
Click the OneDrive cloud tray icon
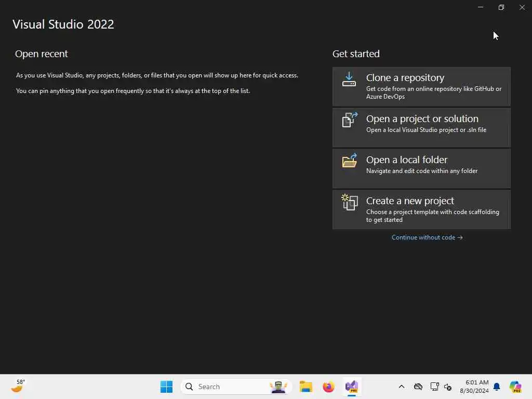[x=418, y=387]
